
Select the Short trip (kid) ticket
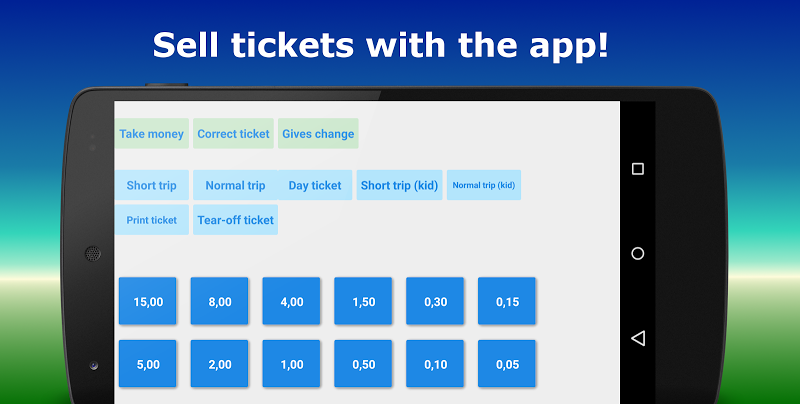(x=400, y=185)
